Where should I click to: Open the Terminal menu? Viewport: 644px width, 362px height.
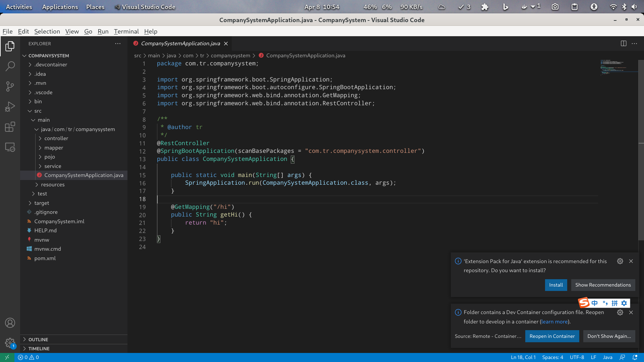(126, 32)
